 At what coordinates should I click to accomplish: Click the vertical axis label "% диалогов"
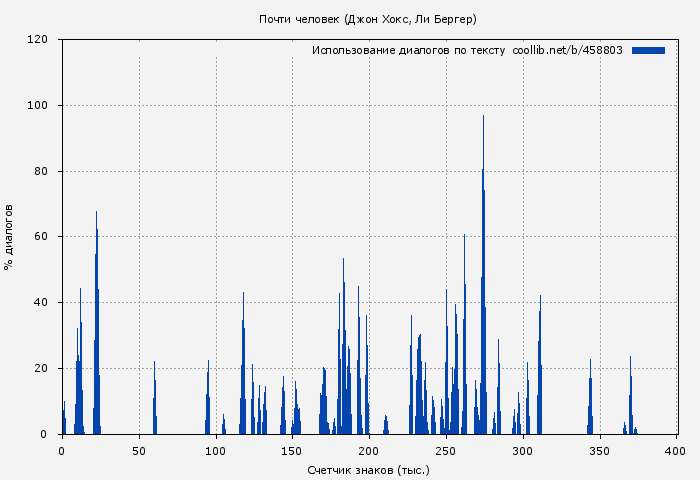pos(9,236)
